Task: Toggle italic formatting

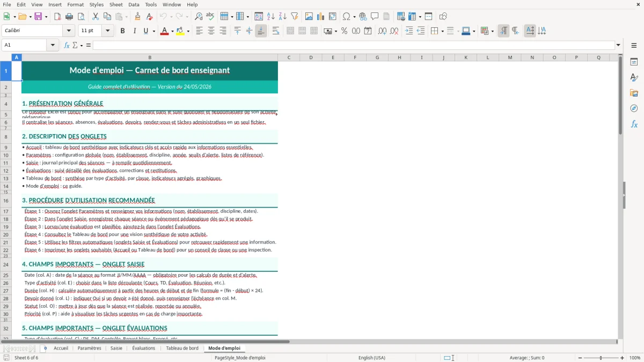Action: pos(134,31)
